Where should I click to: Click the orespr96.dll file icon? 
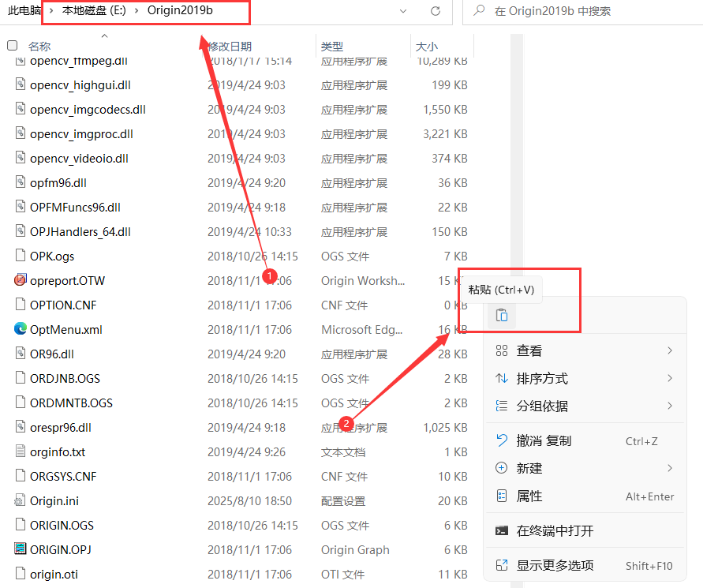[21, 426]
